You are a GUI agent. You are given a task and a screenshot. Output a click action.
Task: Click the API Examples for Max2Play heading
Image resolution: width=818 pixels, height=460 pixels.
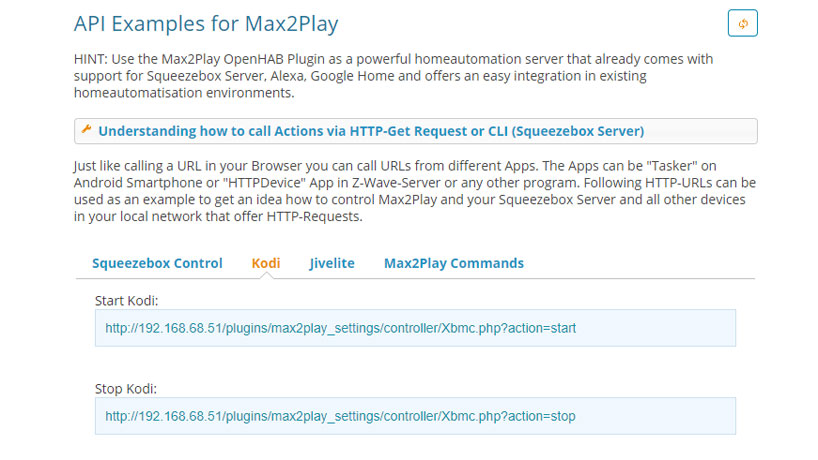tap(206, 24)
